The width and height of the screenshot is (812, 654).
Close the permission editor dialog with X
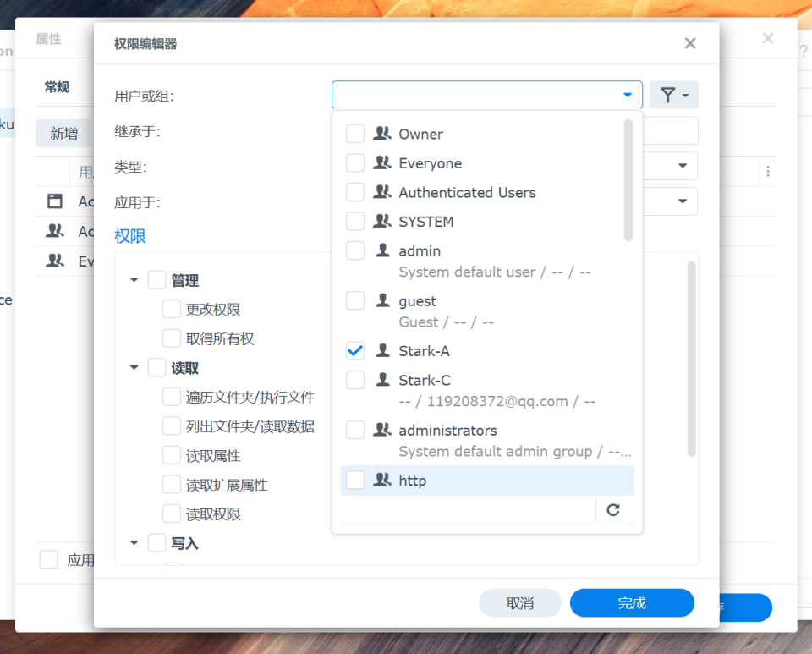pyautogui.click(x=690, y=43)
